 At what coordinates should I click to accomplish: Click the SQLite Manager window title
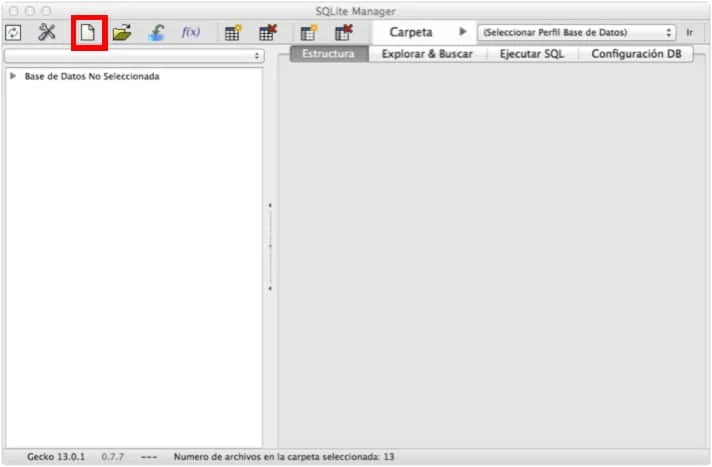[x=356, y=11]
